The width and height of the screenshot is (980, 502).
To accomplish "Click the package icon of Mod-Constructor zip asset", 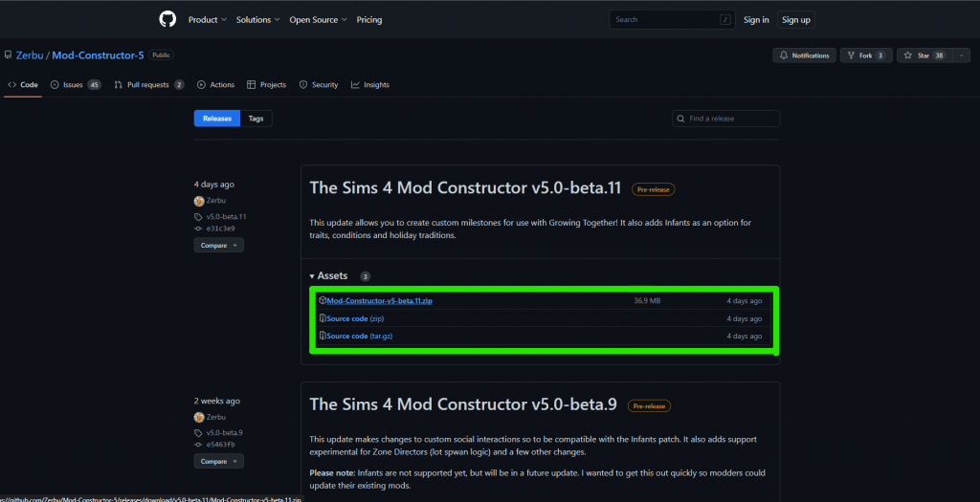I will 323,300.
